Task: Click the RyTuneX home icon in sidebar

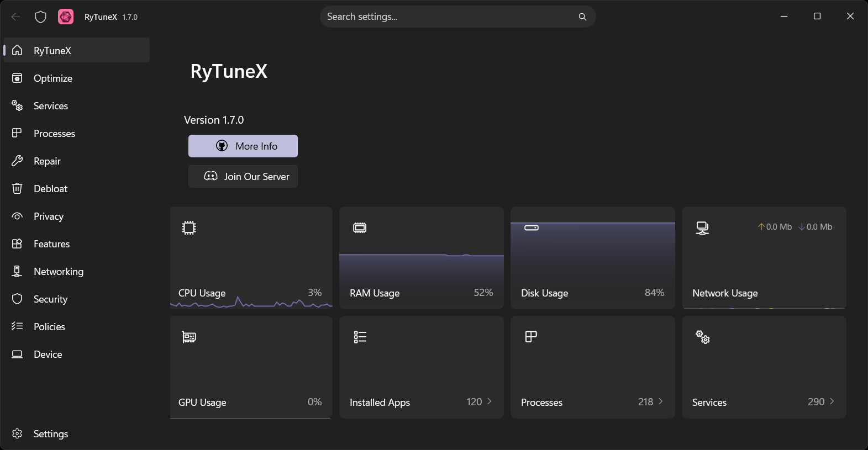Action: 17,50
